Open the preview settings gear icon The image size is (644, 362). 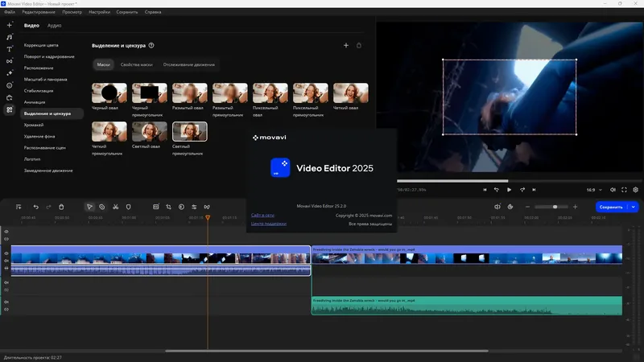(635, 190)
